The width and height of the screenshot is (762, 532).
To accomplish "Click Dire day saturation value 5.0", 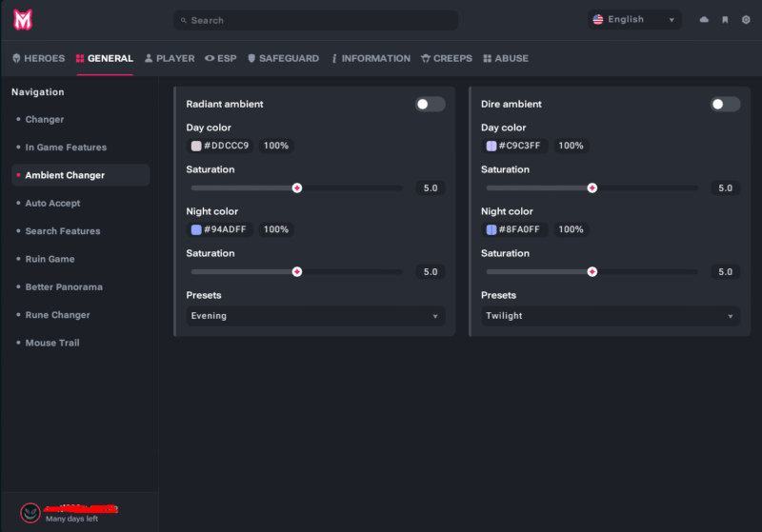I will pyautogui.click(x=726, y=187).
